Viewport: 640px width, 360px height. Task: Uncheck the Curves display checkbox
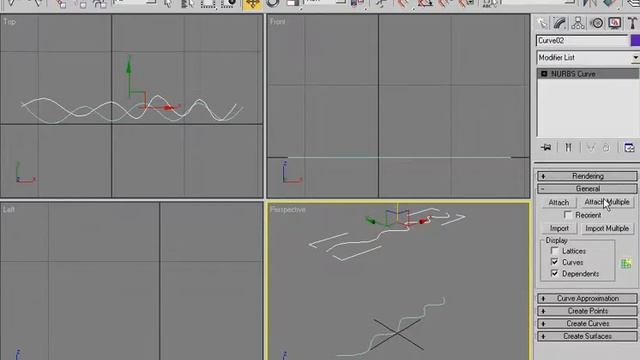pos(555,262)
